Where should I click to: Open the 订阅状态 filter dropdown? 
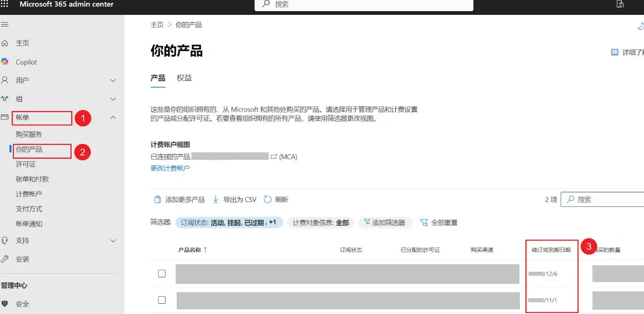(229, 223)
